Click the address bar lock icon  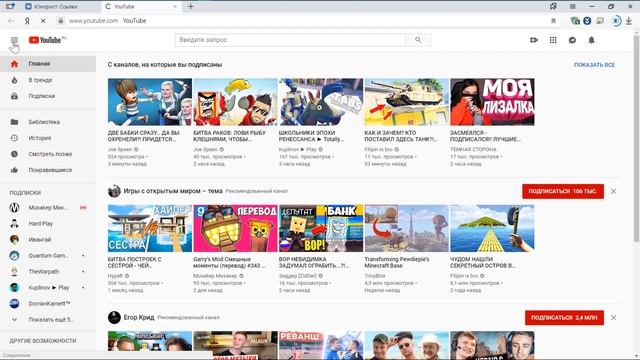[60, 21]
